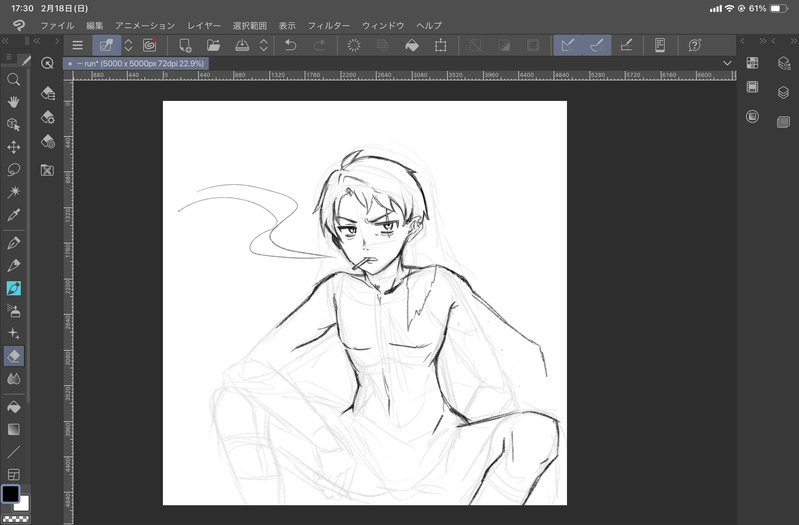
Task: Open the Quick Access palette icon
Action: [x=47, y=63]
